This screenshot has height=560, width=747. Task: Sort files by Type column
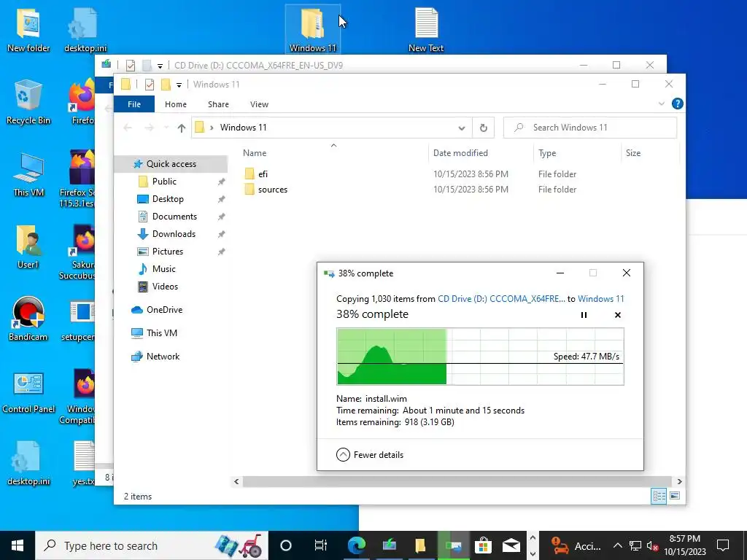pyautogui.click(x=547, y=153)
